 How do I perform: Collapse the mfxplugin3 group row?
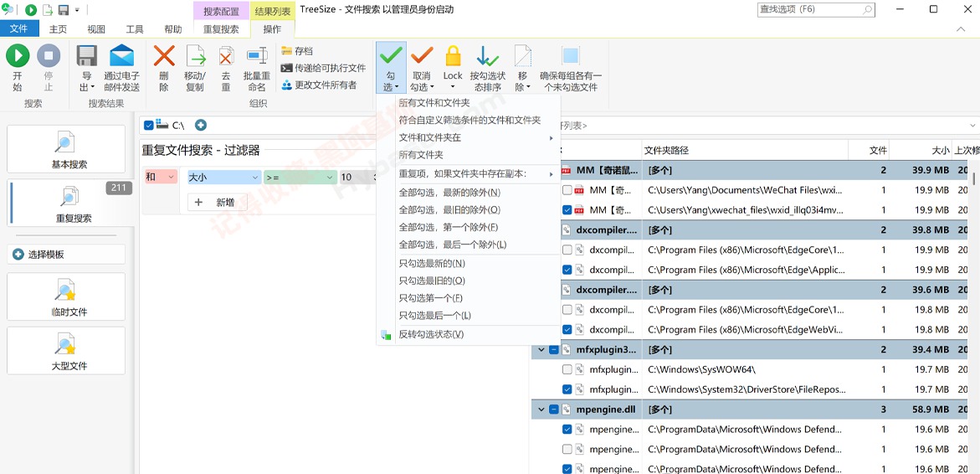541,349
